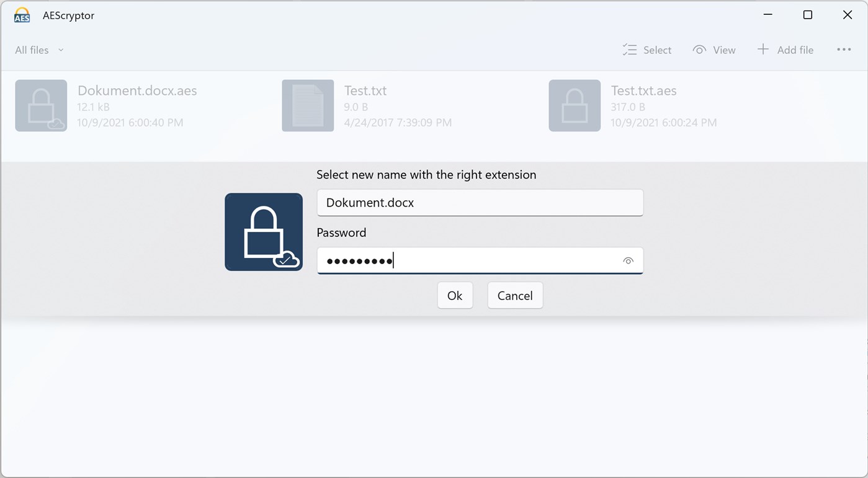Click the AEScryptor app logo icon
Screen dimensions: 868x478
pyautogui.click(x=21, y=15)
